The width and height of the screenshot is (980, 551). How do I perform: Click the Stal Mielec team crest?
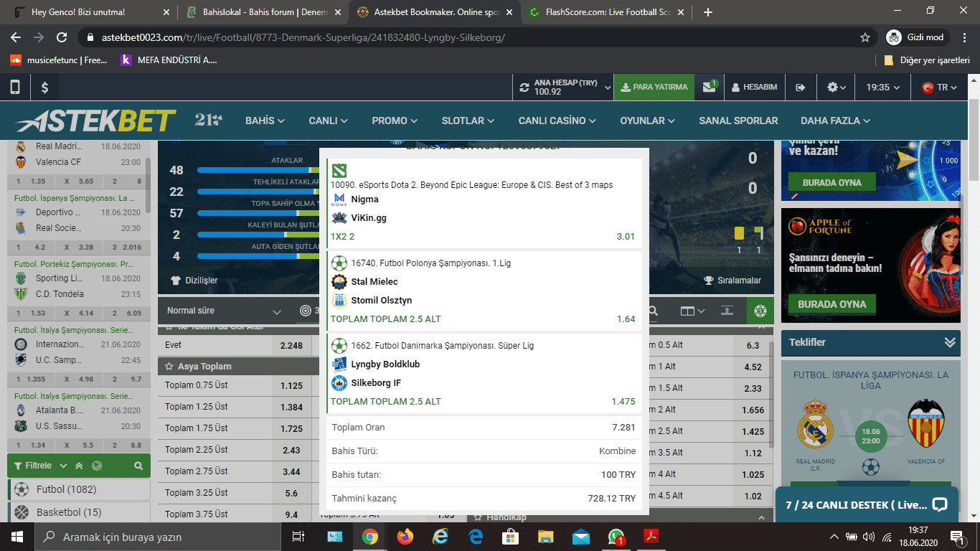pyautogui.click(x=339, y=282)
